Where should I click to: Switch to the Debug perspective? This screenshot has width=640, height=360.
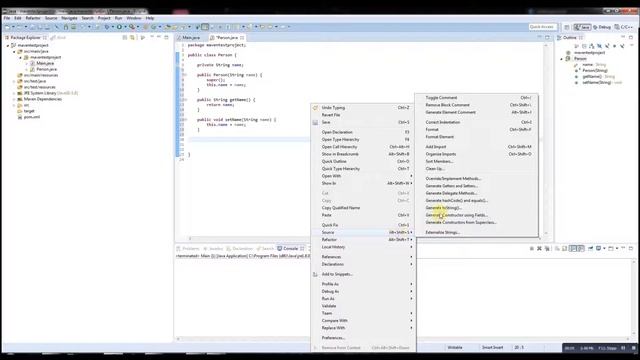click(x=602, y=27)
